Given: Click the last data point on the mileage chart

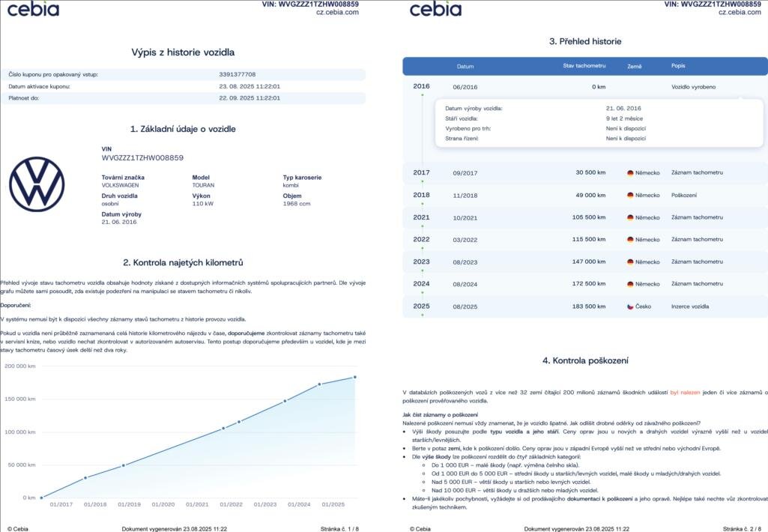Looking at the screenshot, I should [355, 377].
